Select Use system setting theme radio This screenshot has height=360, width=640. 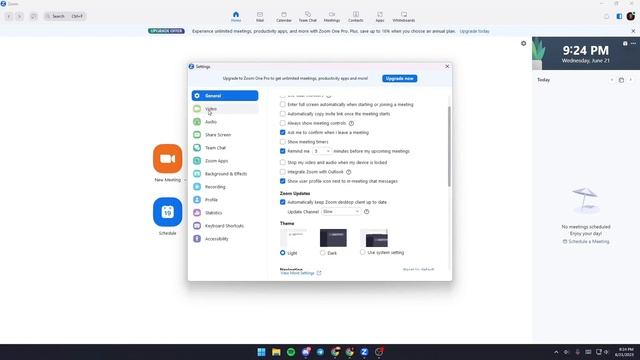(362, 252)
